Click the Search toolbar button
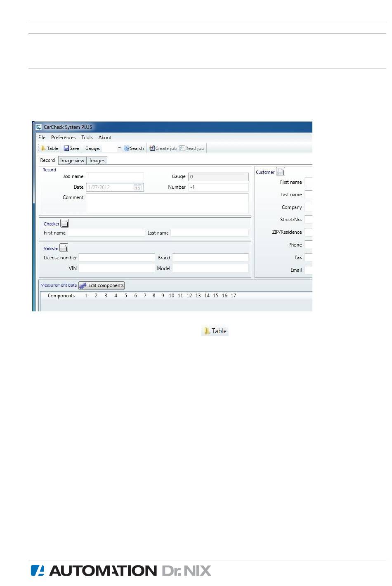The height and width of the screenshot is (586, 392). click(134, 148)
